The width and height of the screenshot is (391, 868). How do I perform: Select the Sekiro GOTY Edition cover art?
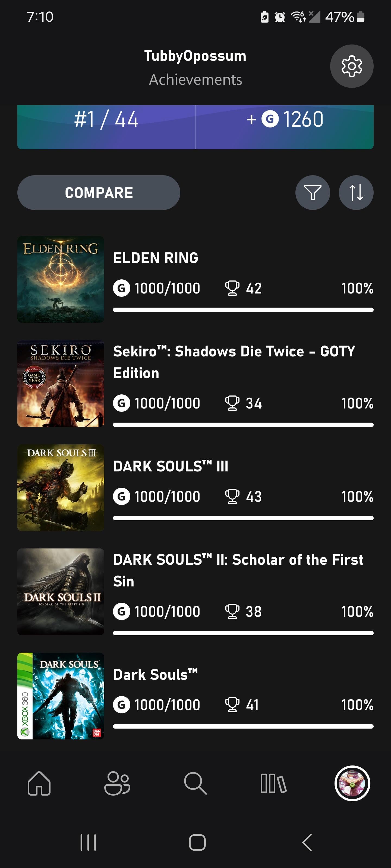pyautogui.click(x=61, y=384)
